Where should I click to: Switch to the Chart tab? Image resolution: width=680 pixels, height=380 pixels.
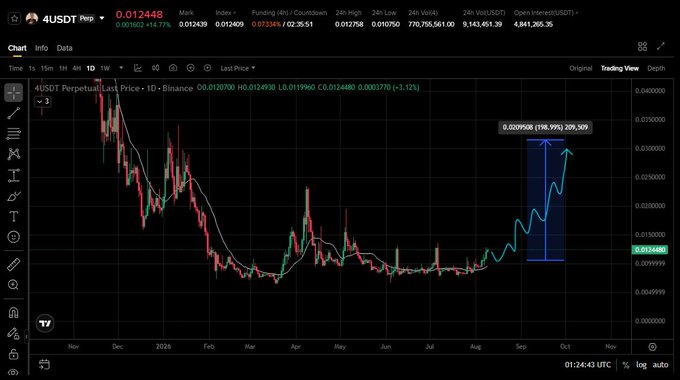(17, 48)
